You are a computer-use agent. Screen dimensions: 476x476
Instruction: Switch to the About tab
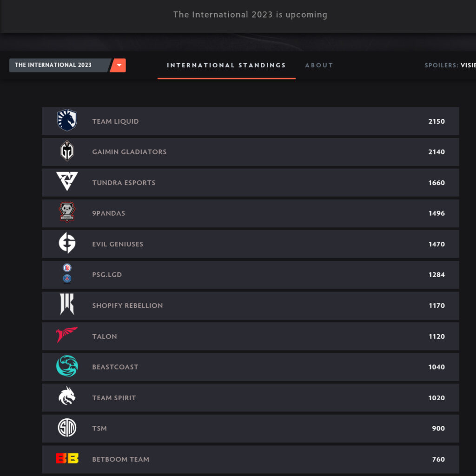[x=319, y=65]
